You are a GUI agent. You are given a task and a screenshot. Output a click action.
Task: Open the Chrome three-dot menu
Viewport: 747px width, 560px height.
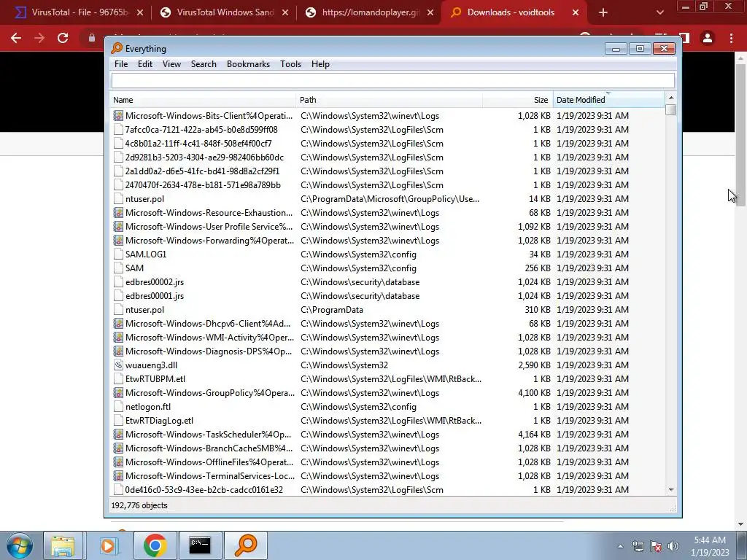[731, 38]
